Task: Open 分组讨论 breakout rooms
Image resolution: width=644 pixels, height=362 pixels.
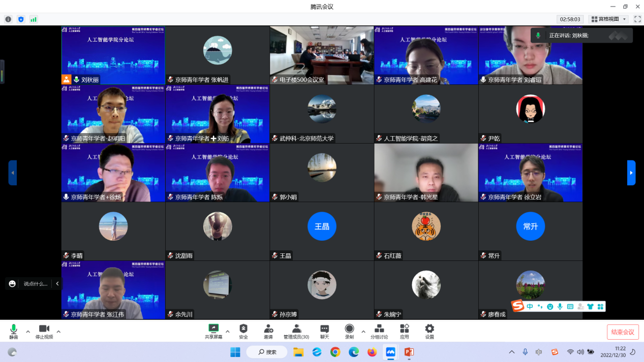Action: click(x=379, y=332)
